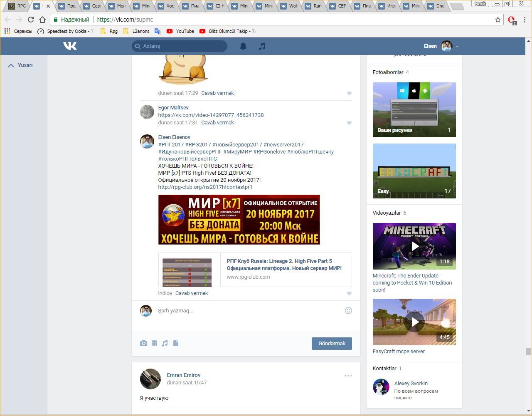Expand the Elsen profile dropdown arrow

[x=457, y=47]
